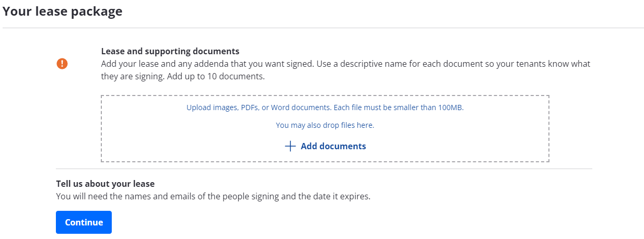Click the dashed top border of the upload box
The height and width of the screenshot is (239, 644).
[x=325, y=95]
